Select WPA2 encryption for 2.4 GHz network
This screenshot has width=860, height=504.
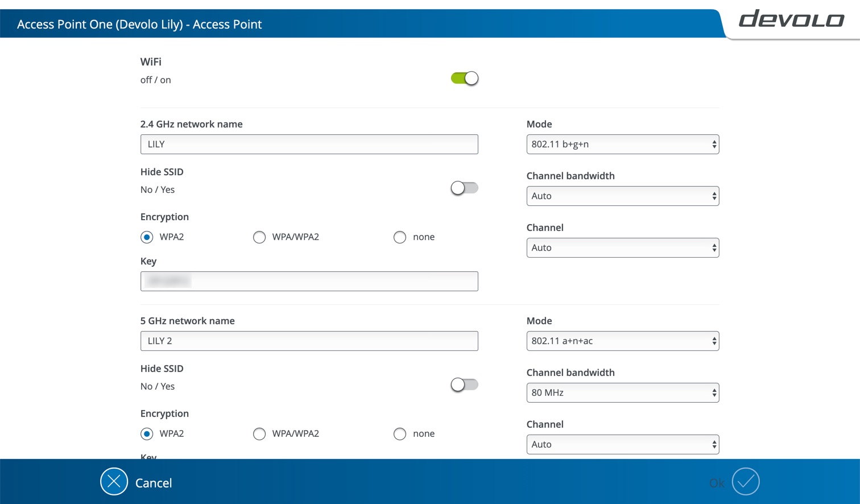pyautogui.click(x=147, y=237)
